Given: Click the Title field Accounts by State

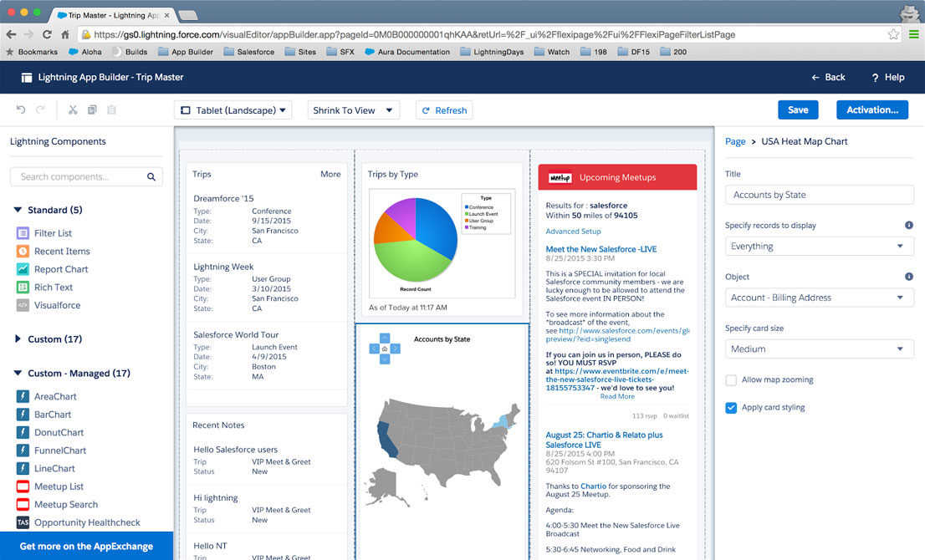Looking at the screenshot, I should [x=820, y=195].
